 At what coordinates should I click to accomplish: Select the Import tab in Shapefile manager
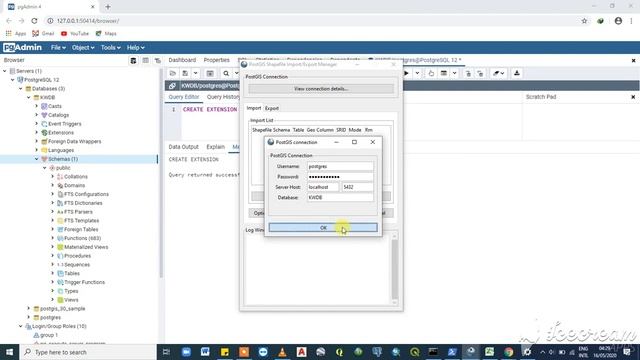(x=253, y=108)
